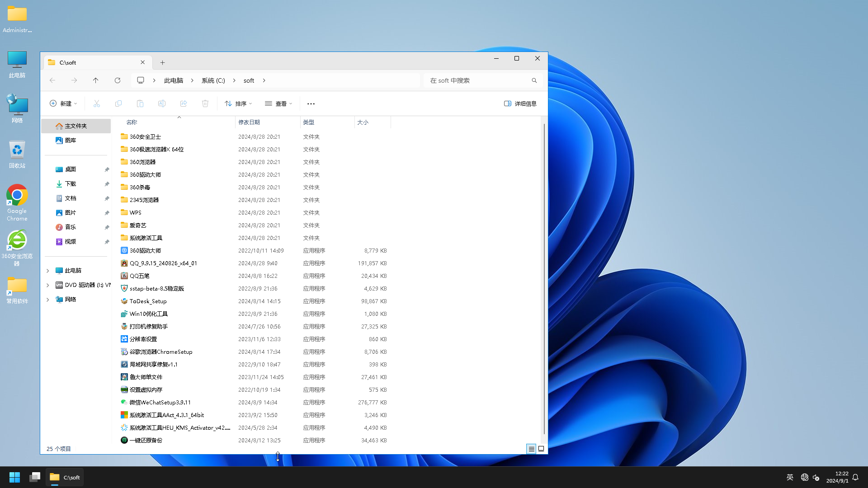
Task: Select QQ_9.9.15_240826_x64_01 installer
Action: 163,263
